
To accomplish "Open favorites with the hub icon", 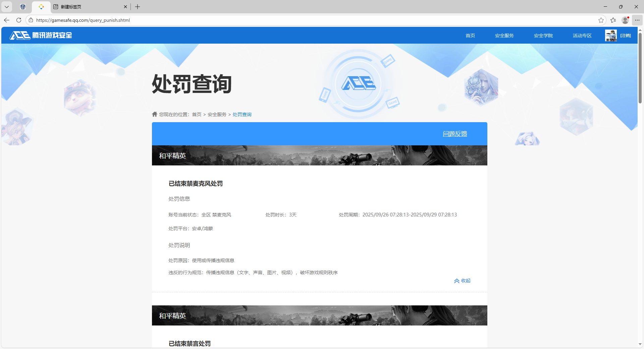I will pos(613,20).
